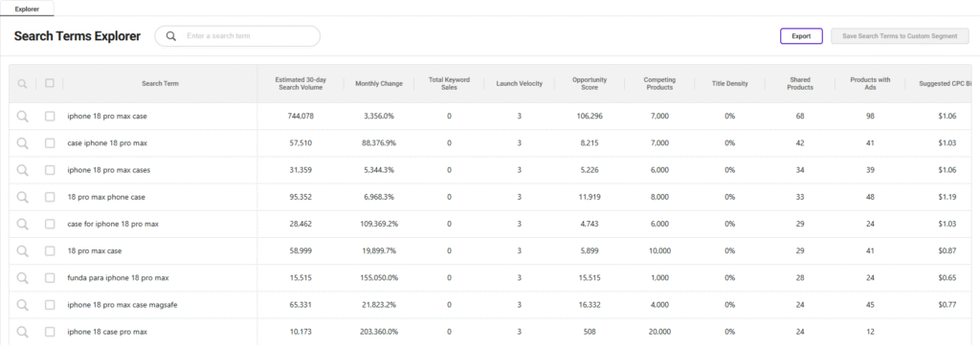Click the suggested CPC bid $1.19
This screenshot has height=345, width=980.
(x=947, y=197)
